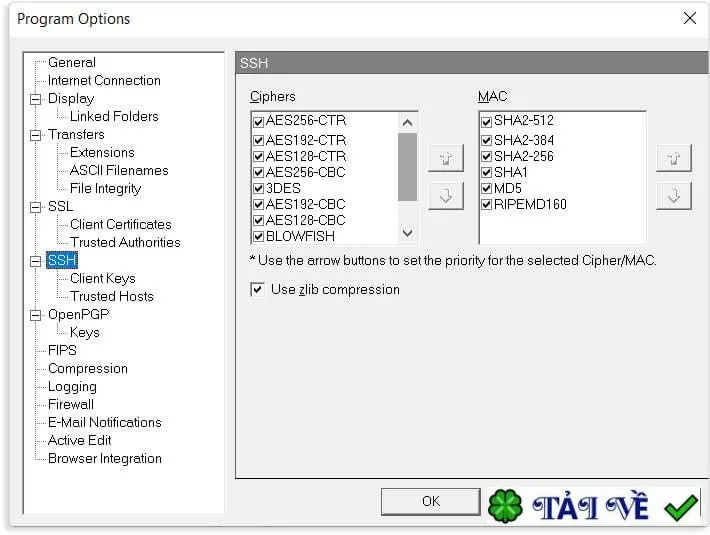The image size is (710, 535).
Task: Open the General options page
Action: click(x=72, y=62)
